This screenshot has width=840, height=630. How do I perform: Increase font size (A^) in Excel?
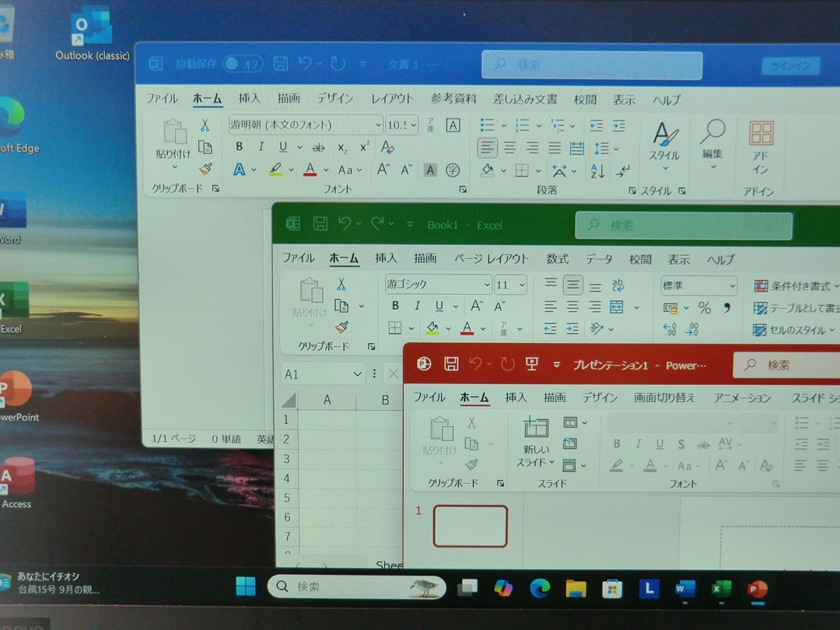tap(476, 306)
